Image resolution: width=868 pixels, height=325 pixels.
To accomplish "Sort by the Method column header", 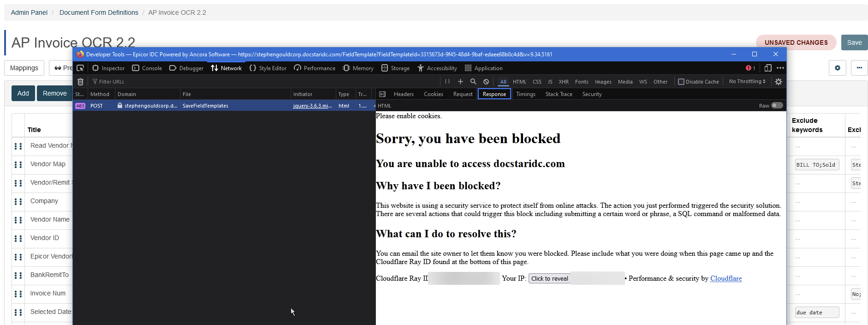I will (x=100, y=94).
